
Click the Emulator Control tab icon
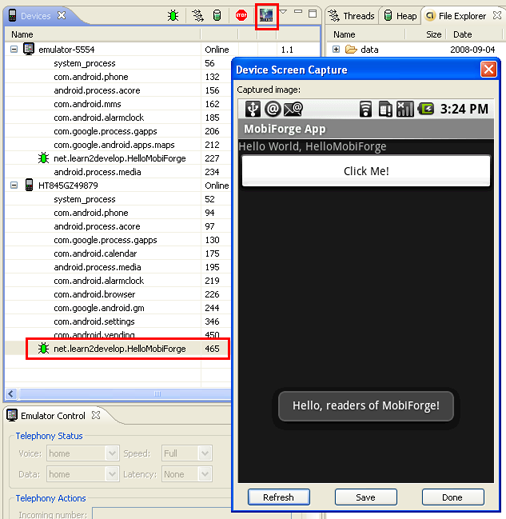click(12, 415)
